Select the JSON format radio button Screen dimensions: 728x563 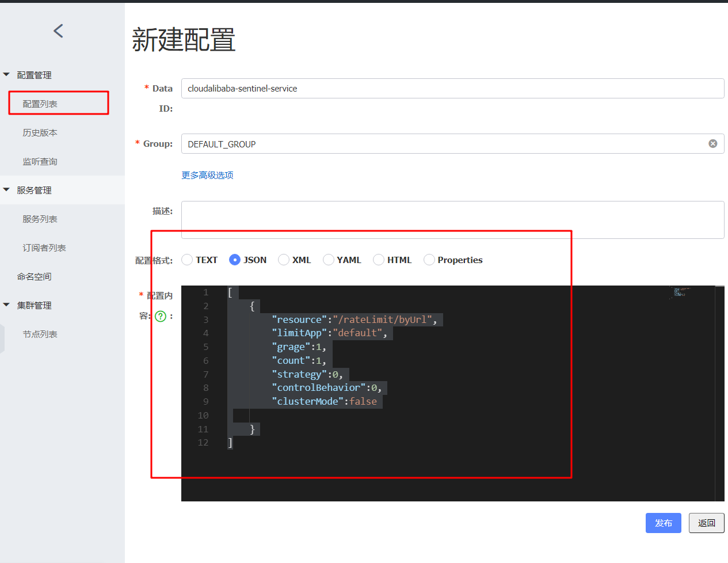click(x=235, y=260)
